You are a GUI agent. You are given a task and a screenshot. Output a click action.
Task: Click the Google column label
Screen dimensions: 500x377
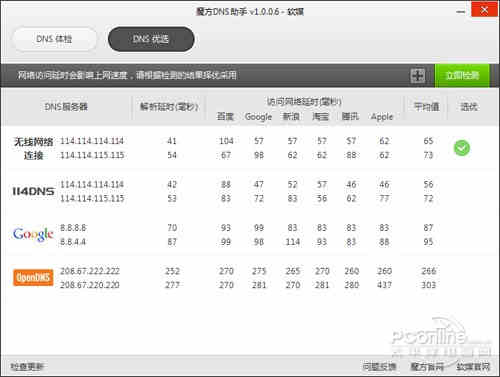[x=258, y=117]
